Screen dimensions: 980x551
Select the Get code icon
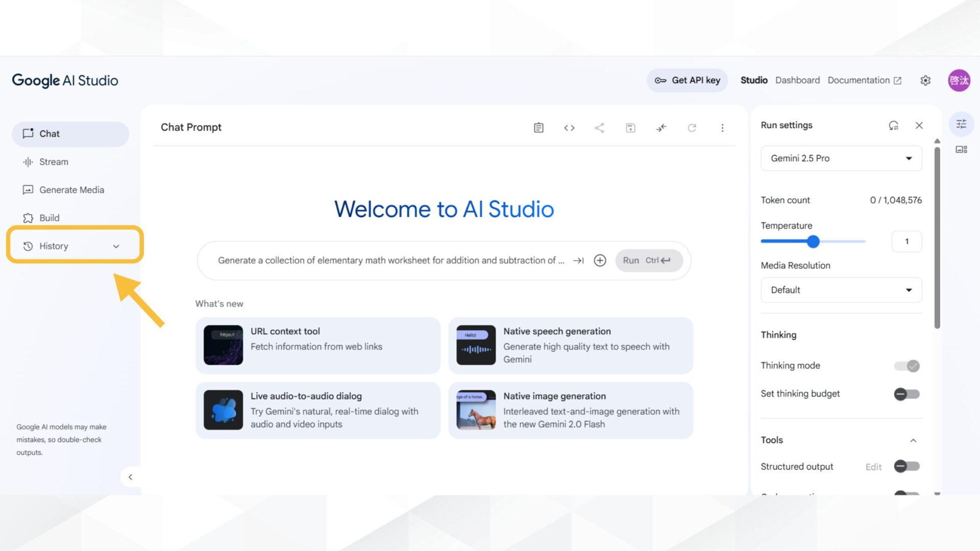(x=569, y=128)
